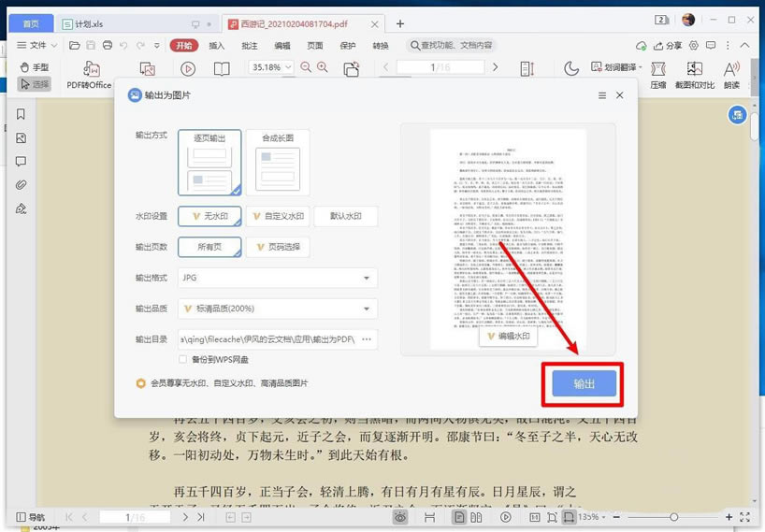The height and width of the screenshot is (532, 765).
Task: Open the 35.18% zoom level dropdown
Action: coord(271,67)
